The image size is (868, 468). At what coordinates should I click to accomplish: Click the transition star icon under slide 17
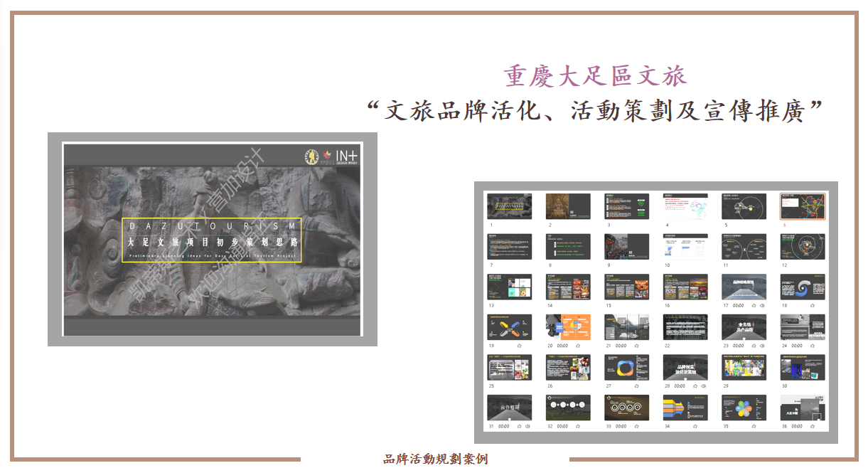[x=753, y=305]
